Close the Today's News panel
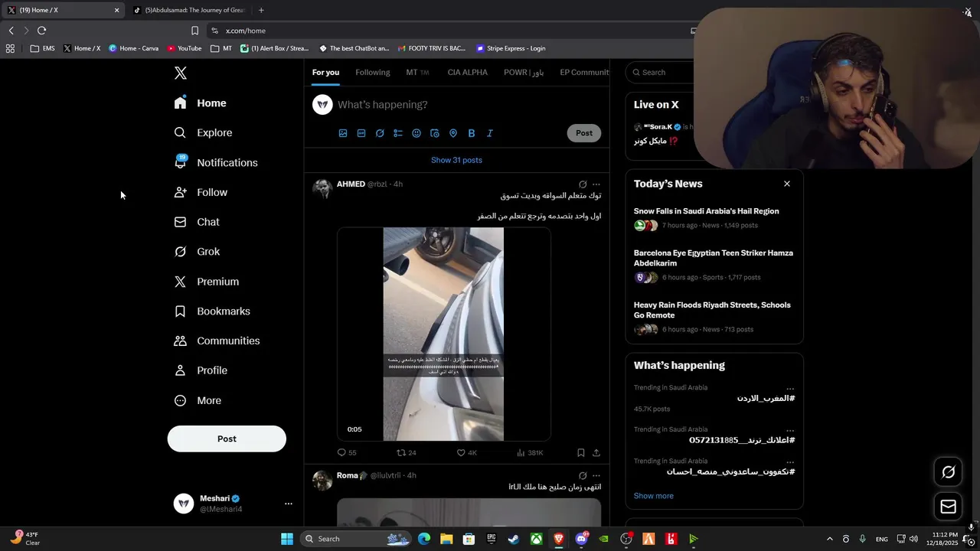Screen dimensions: 980x551 point(786,184)
